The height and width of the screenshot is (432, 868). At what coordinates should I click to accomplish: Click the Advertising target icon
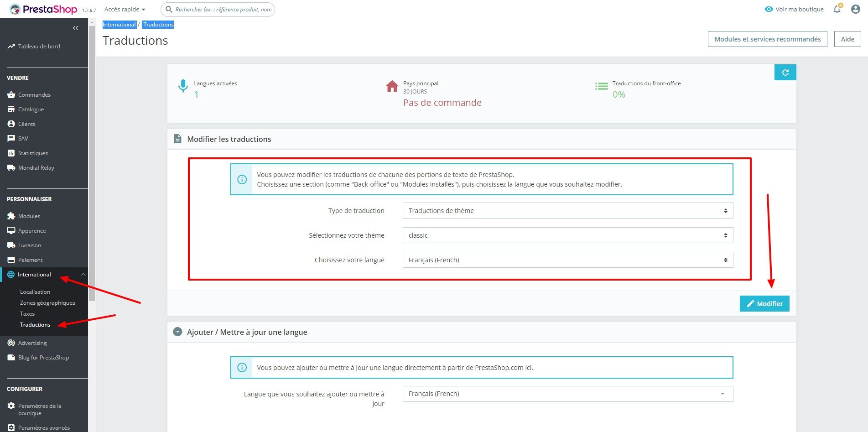click(x=11, y=343)
